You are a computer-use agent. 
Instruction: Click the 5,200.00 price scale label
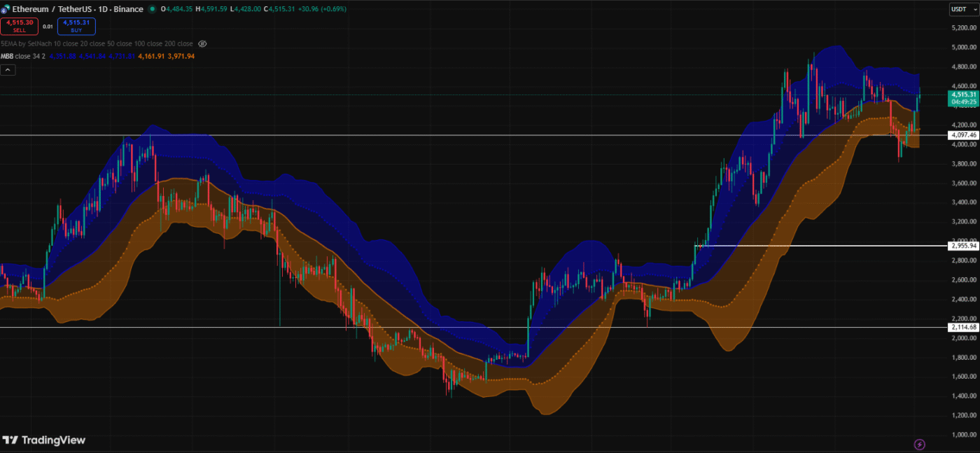963,28
